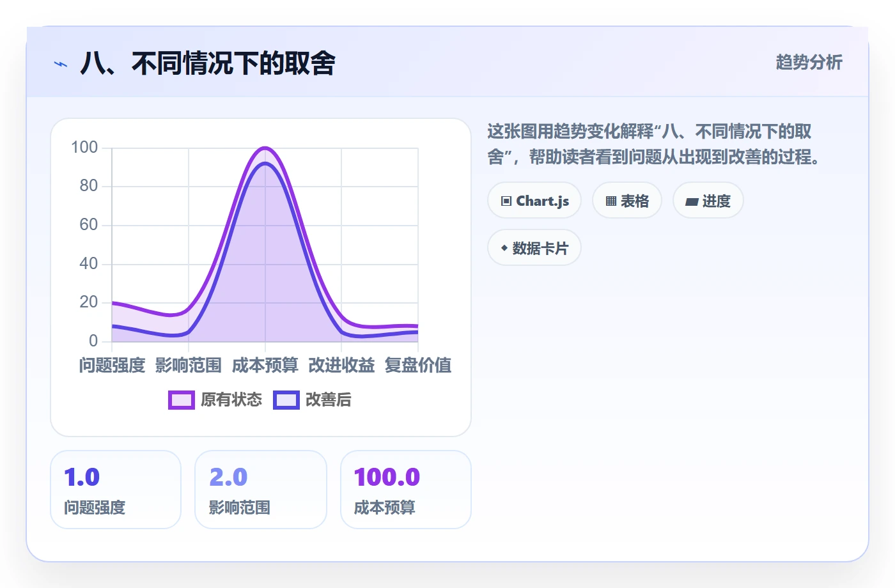The height and width of the screenshot is (588, 895).
Task: Click the 20 y-axis value
Action: 89,302
